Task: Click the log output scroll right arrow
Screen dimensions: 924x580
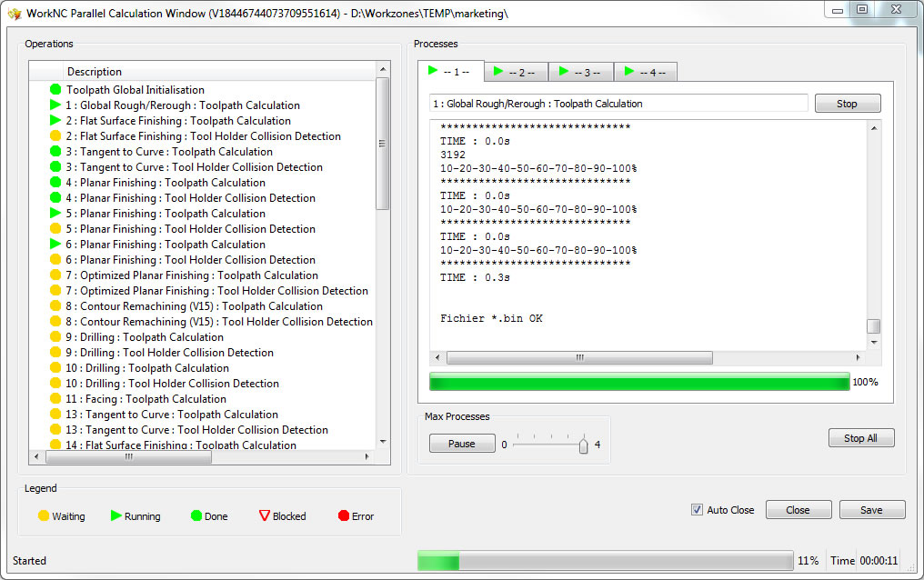Action: 858,357
